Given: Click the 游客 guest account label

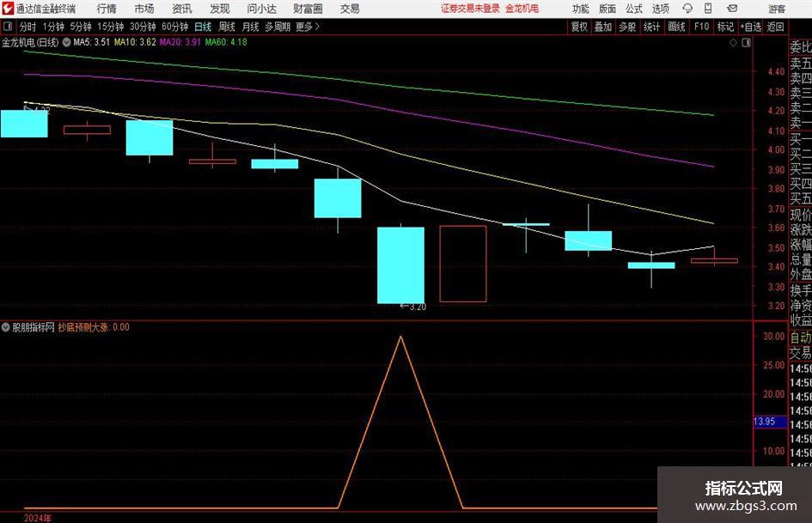Looking at the screenshot, I should click(x=776, y=9).
